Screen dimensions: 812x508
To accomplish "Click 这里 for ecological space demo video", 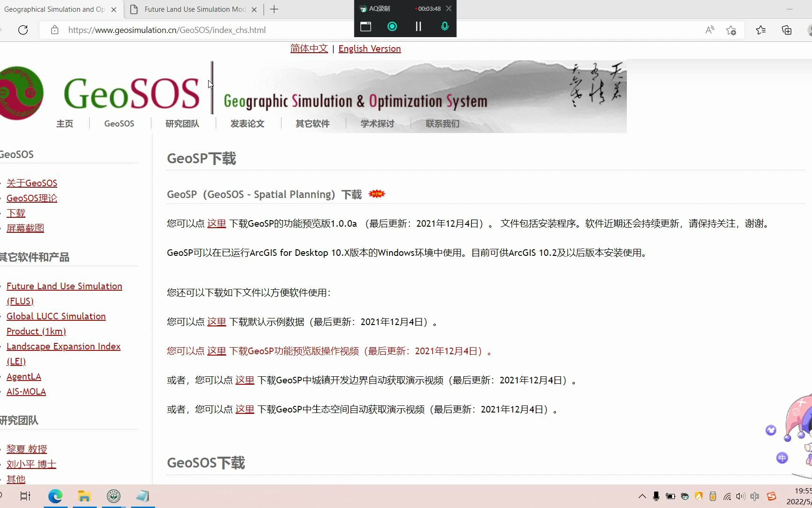I will click(245, 409).
